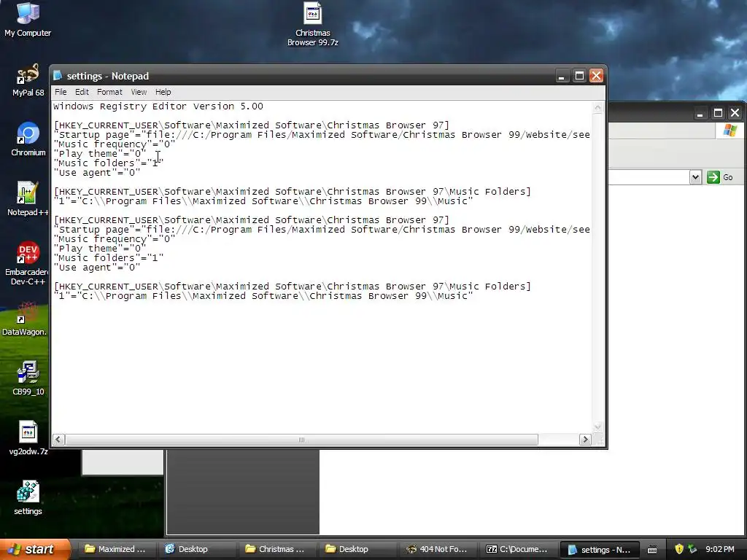Click settings - Notepad taskbar button

(599, 549)
